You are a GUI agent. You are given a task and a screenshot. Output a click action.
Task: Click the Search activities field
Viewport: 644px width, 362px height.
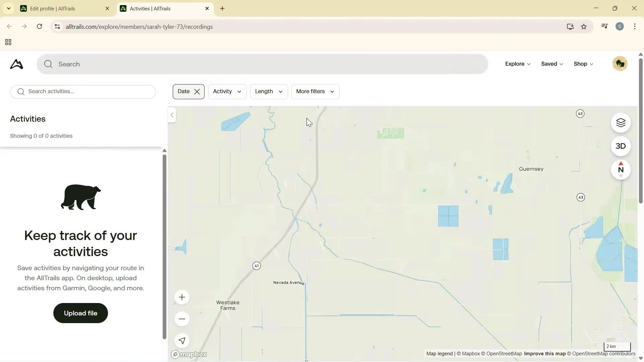83,92
